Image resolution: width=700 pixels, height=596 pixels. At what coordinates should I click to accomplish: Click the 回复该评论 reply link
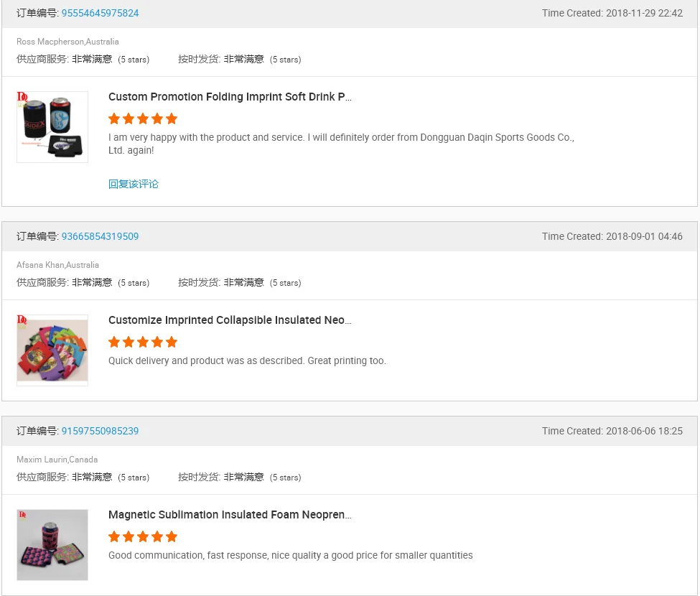[x=134, y=184]
